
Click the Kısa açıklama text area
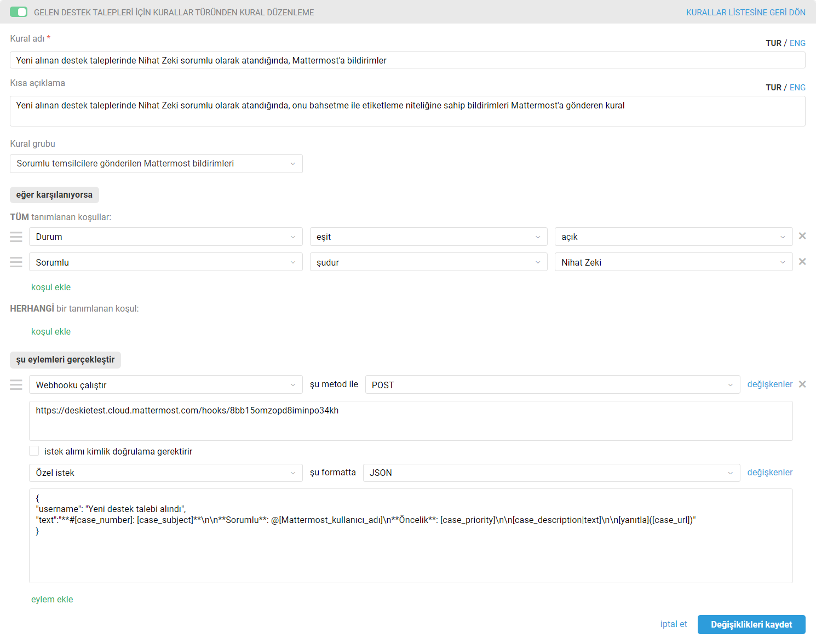click(x=407, y=111)
